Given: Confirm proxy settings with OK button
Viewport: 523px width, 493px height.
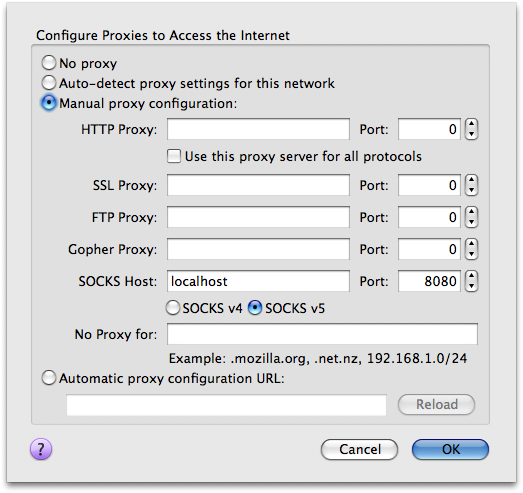Looking at the screenshot, I should click(450, 449).
